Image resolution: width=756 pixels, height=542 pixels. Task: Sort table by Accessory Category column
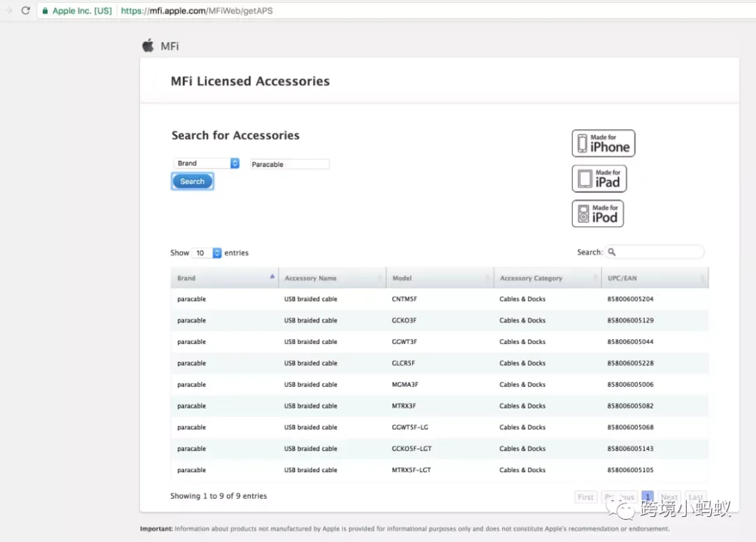[547, 278]
